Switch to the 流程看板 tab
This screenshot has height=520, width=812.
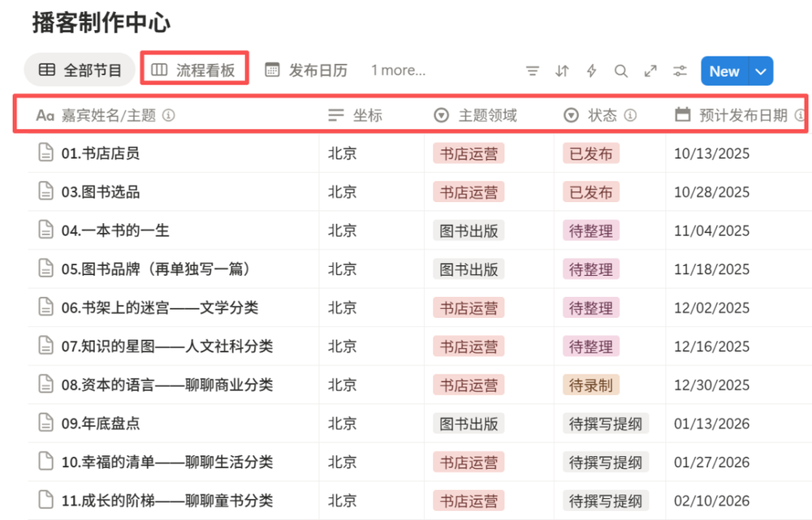[x=195, y=71]
